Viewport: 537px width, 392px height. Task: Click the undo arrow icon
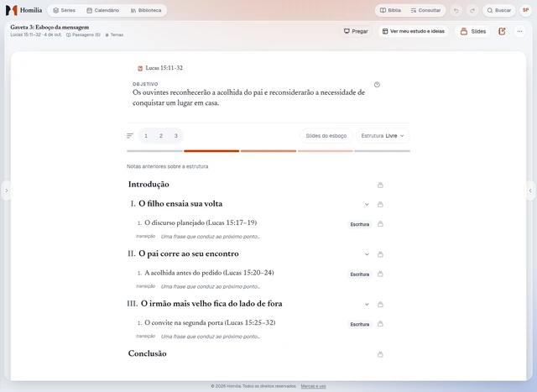(x=456, y=10)
